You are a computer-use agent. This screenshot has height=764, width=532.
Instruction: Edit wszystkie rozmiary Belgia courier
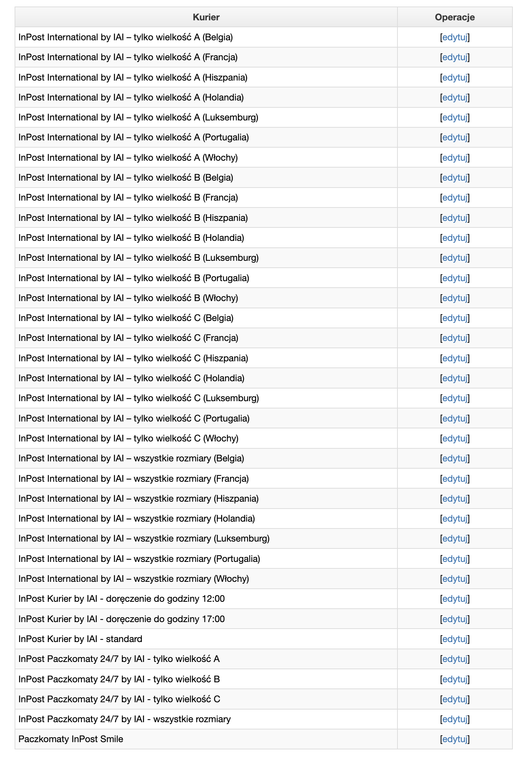455,458
